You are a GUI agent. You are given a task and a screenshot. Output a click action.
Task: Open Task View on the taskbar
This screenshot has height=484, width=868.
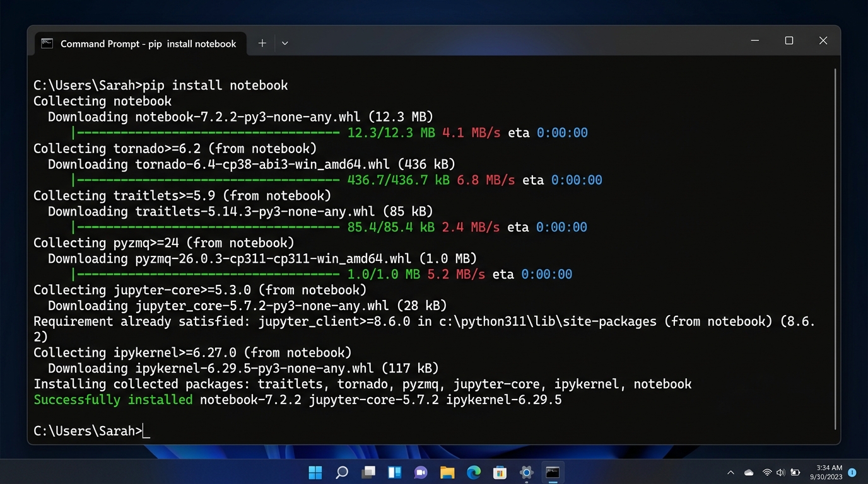tap(368, 473)
